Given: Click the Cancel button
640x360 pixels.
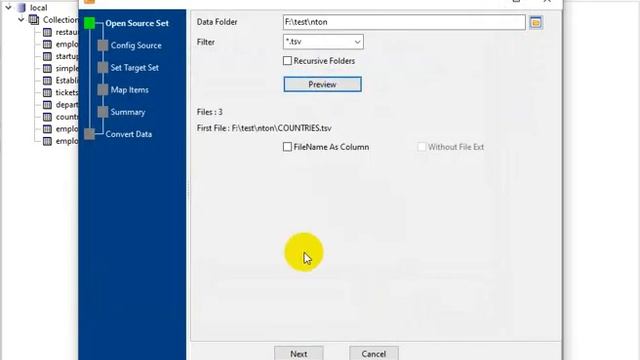Looking at the screenshot, I should (x=373, y=353).
